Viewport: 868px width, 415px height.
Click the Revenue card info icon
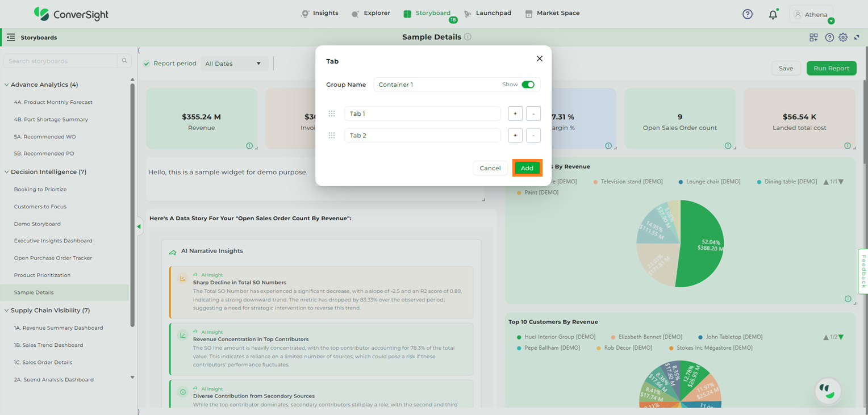point(249,146)
